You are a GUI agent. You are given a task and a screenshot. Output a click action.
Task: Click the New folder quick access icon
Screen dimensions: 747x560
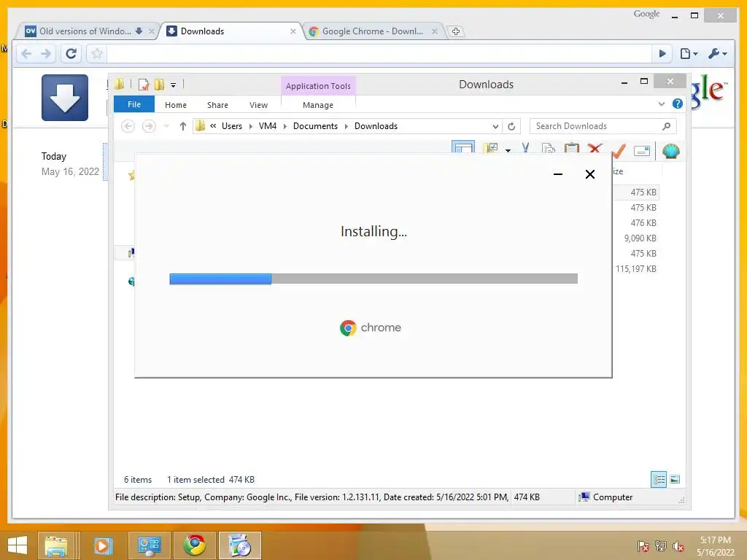click(159, 85)
